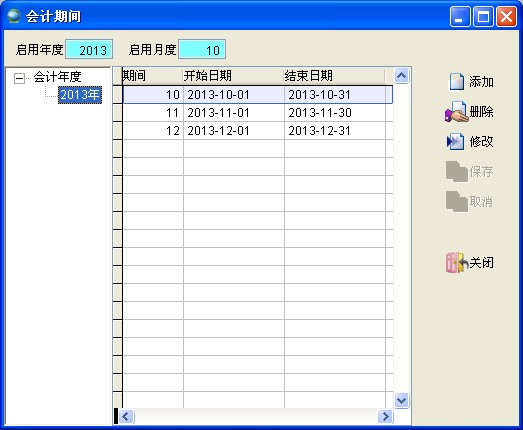This screenshot has width=523, height=430.
Task: Collapse the 会计年度 tree node
Action: [x=19, y=78]
